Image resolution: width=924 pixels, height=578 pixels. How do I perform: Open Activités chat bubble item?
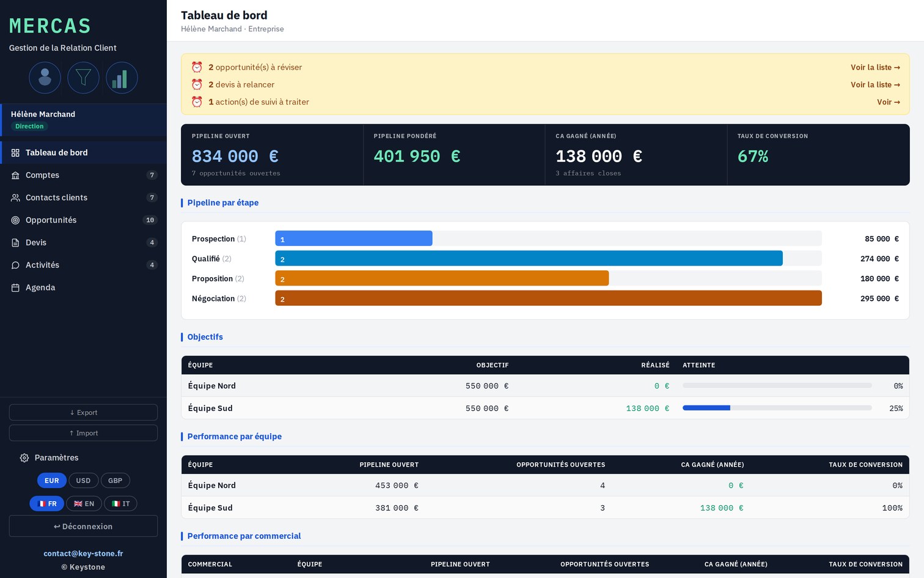tap(83, 265)
